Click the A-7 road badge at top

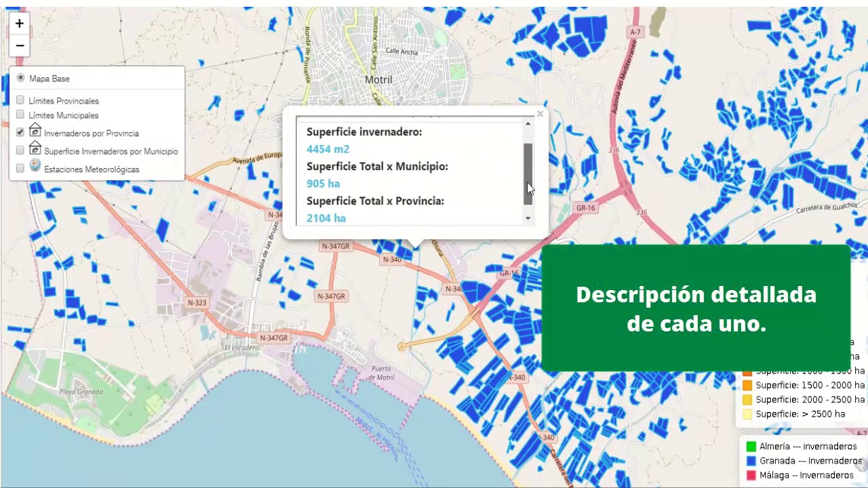click(x=635, y=32)
